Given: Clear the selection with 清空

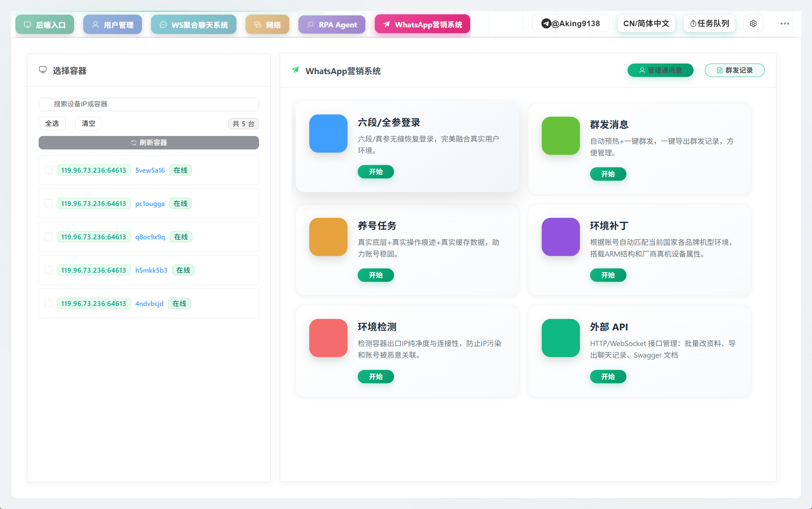Looking at the screenshot, I should click(88, 124).
